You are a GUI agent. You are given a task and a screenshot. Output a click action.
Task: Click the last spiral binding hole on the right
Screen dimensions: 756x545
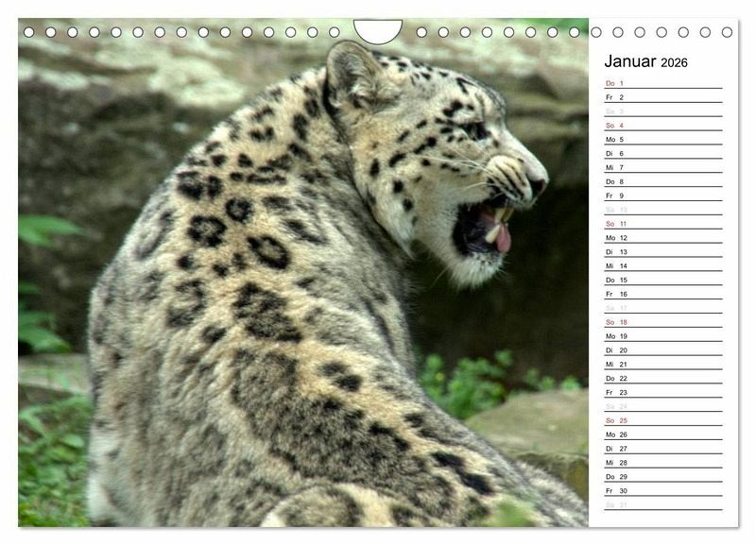(727, 32)
